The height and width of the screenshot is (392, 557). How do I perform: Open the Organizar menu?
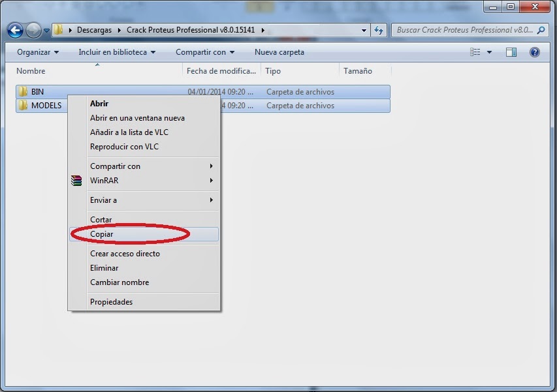click(x=38, y=52)
